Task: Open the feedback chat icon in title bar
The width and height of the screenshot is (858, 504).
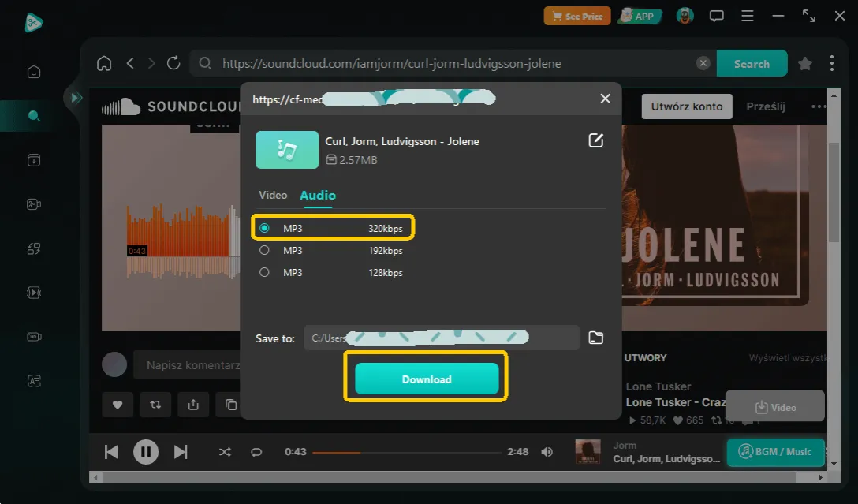Action: 716,15
